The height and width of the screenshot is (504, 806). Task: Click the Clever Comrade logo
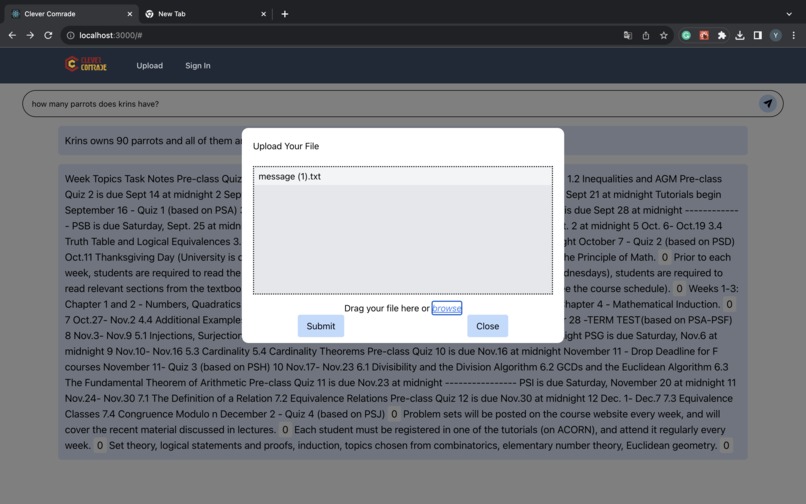click(x=86, y=65)
